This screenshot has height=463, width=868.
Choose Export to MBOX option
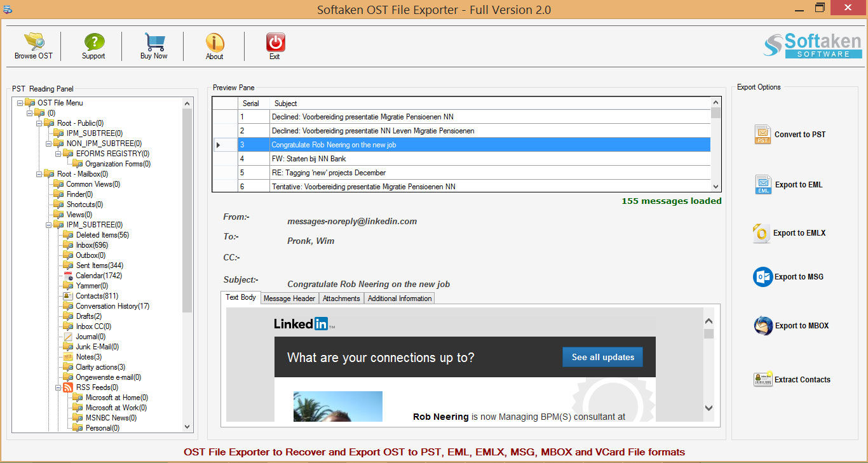tap(791, 326)
